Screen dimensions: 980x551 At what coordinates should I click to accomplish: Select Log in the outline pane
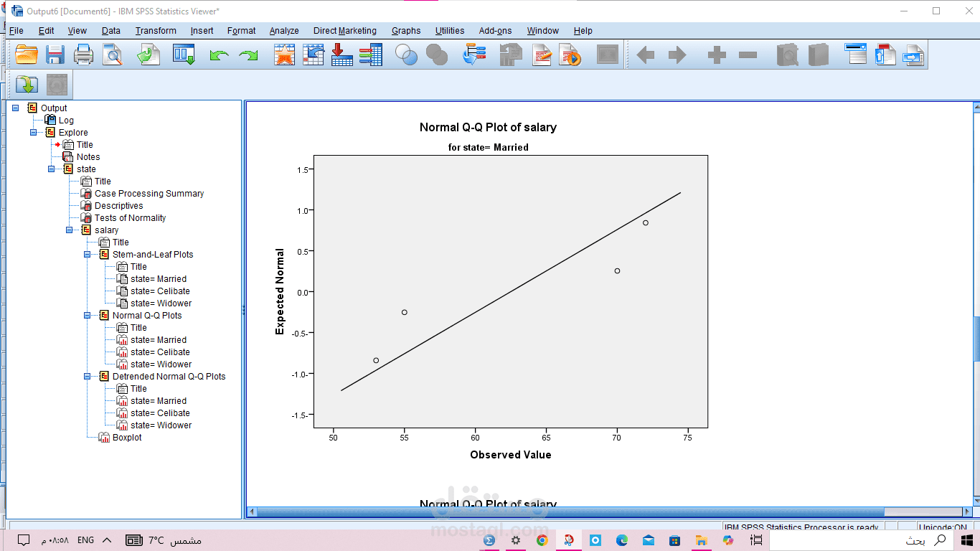[x=66, y=120]
